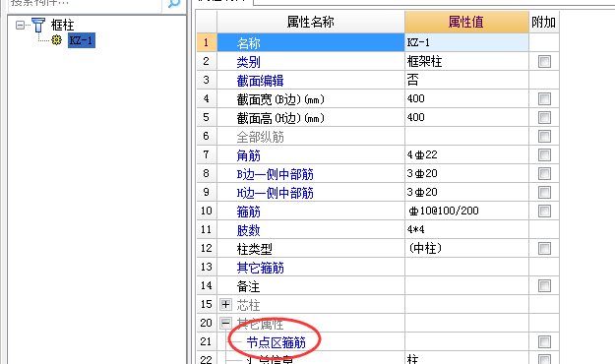Click the 框柱 column type icon

(x=38, y=26)
